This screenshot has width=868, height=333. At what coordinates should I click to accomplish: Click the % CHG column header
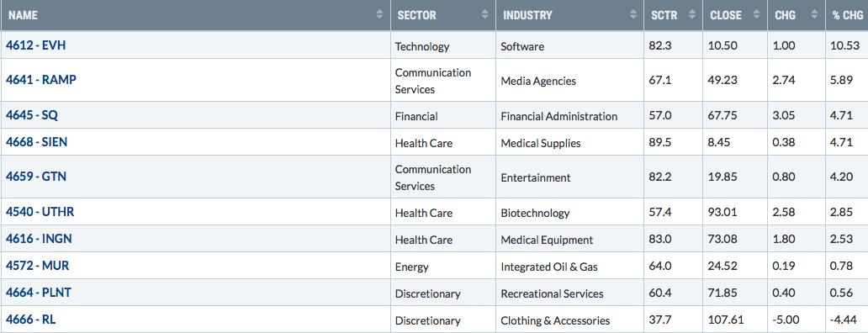coord(848,15)
